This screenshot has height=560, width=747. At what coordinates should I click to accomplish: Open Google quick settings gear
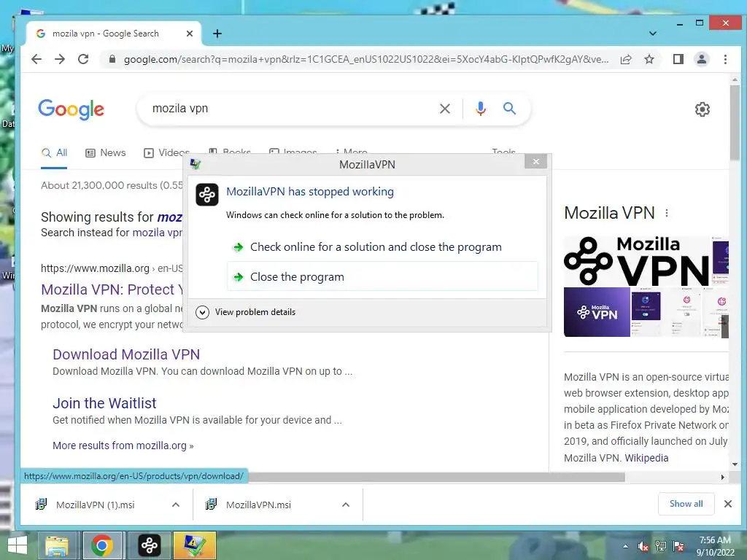click(703, 109)
